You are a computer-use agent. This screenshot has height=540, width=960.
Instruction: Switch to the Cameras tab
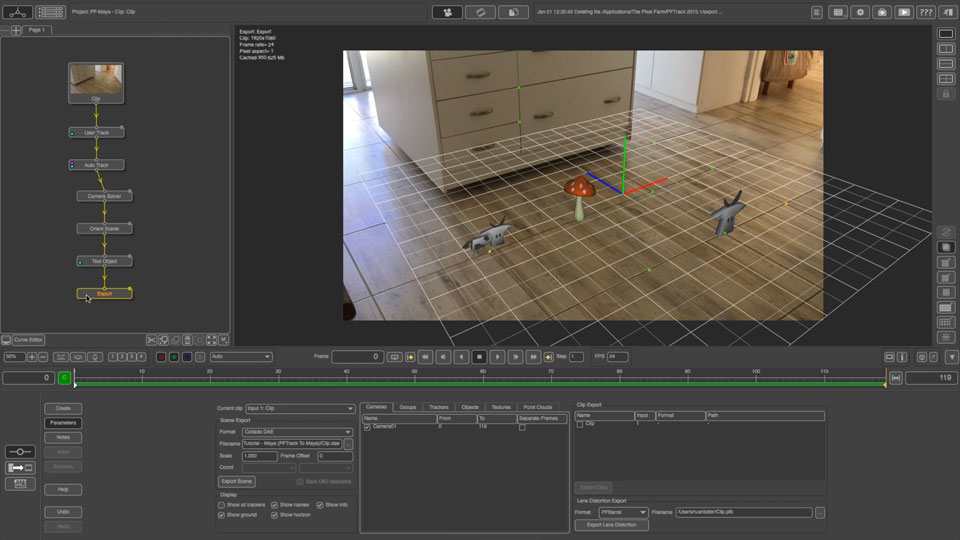pos(376,407)
